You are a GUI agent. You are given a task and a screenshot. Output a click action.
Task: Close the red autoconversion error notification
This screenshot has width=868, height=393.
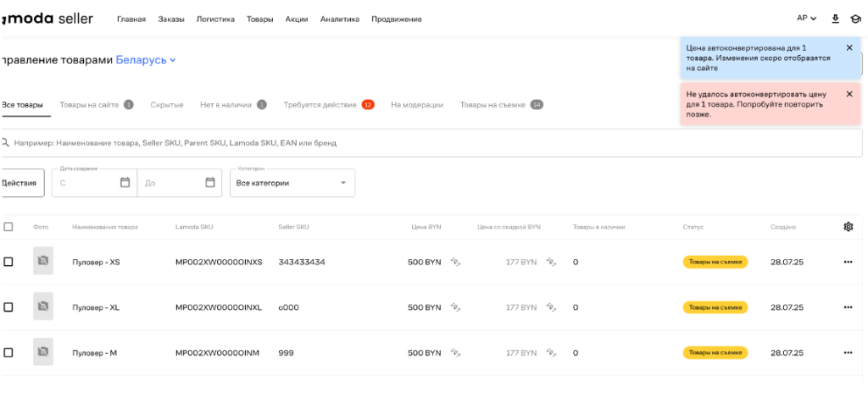pos(849,94)
